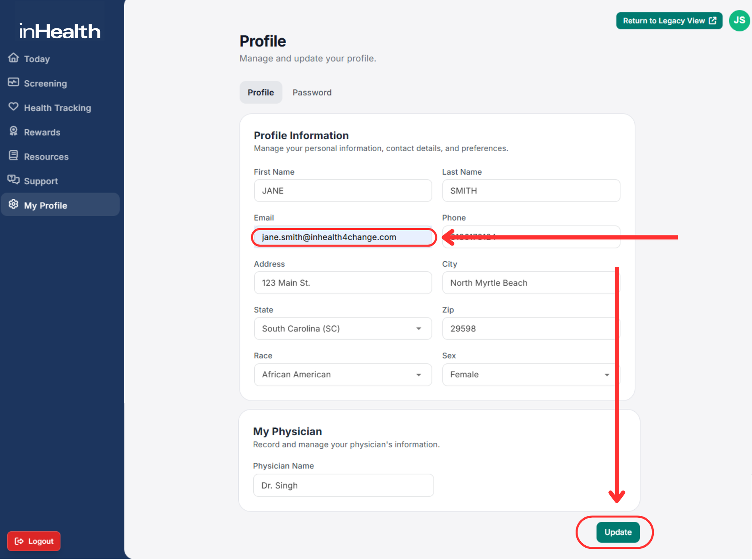Click the Resources document icon
752x560 pixels.
click(14, 156)
